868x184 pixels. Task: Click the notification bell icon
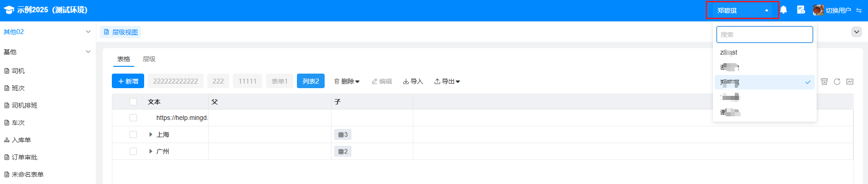tap(783, 10)
